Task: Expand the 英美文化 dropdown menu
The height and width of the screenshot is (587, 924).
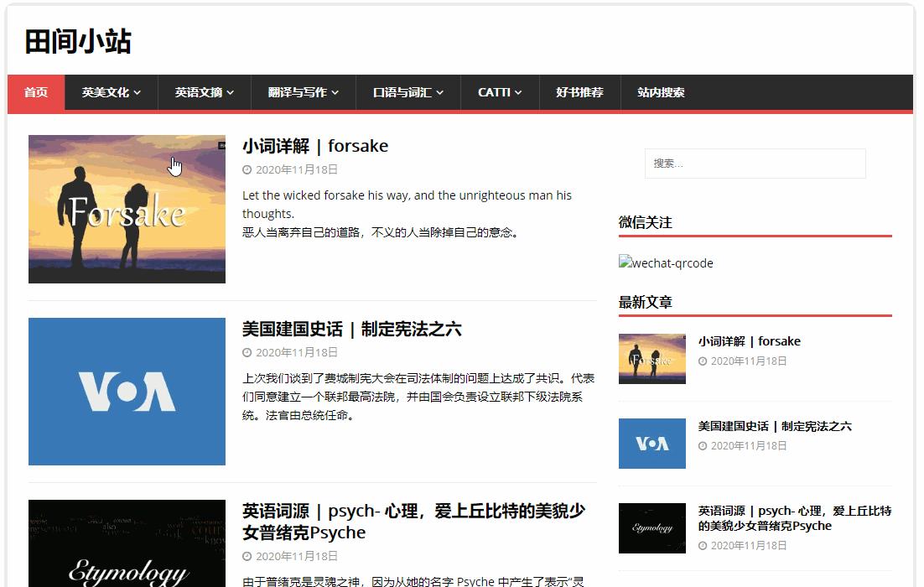Action: (x=110, y=92)
